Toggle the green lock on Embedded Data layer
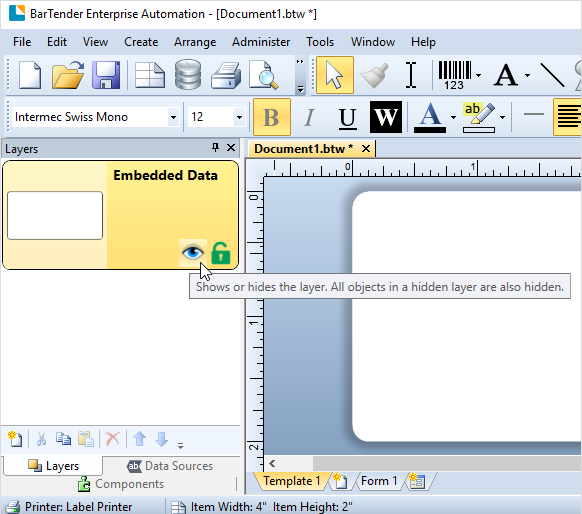Viewport: 582px width, 514px height. (x=221, y=253)
